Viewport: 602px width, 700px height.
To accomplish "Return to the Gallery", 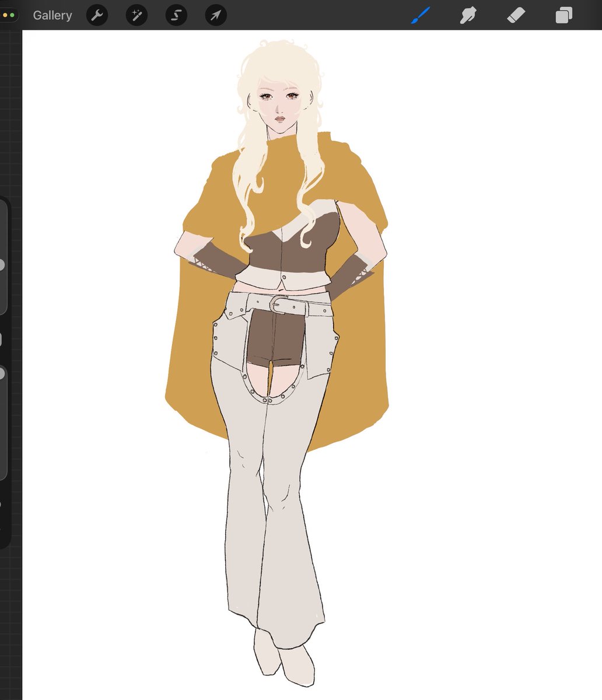I will click(52, 15).
